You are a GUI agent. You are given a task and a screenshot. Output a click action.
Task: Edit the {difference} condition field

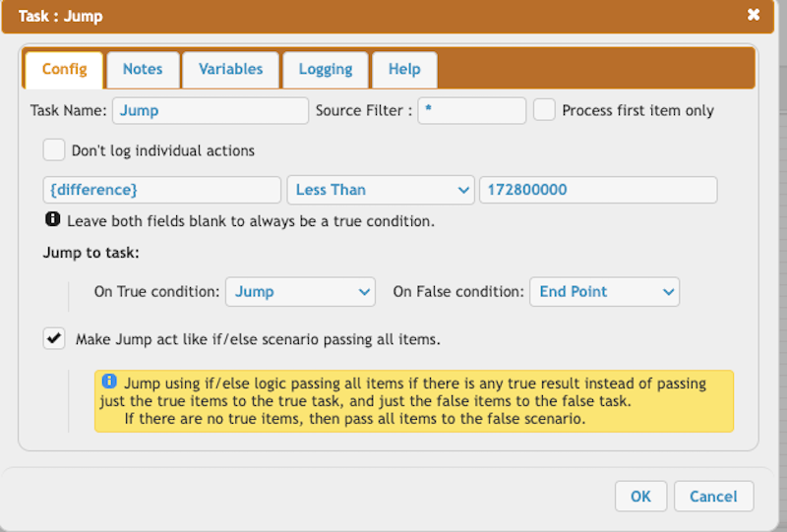pos(161,190)
